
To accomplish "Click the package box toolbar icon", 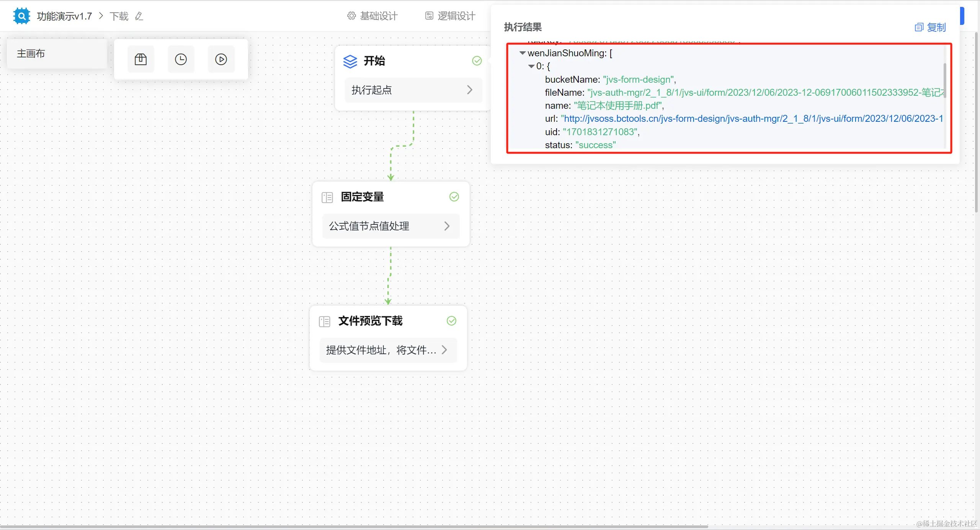I will click(140, 59).
